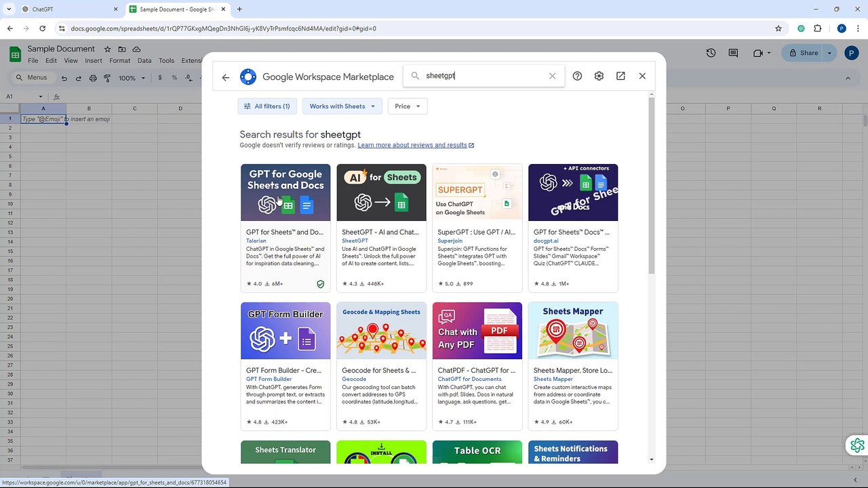Print the spreadsheet
The image size is (868, 488).
coord(93,78)
